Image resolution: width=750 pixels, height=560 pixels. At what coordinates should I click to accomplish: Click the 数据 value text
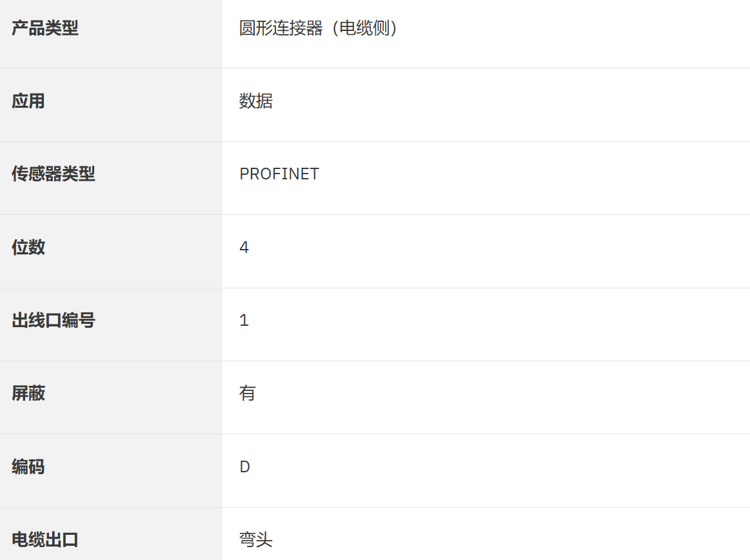point(256,101)
